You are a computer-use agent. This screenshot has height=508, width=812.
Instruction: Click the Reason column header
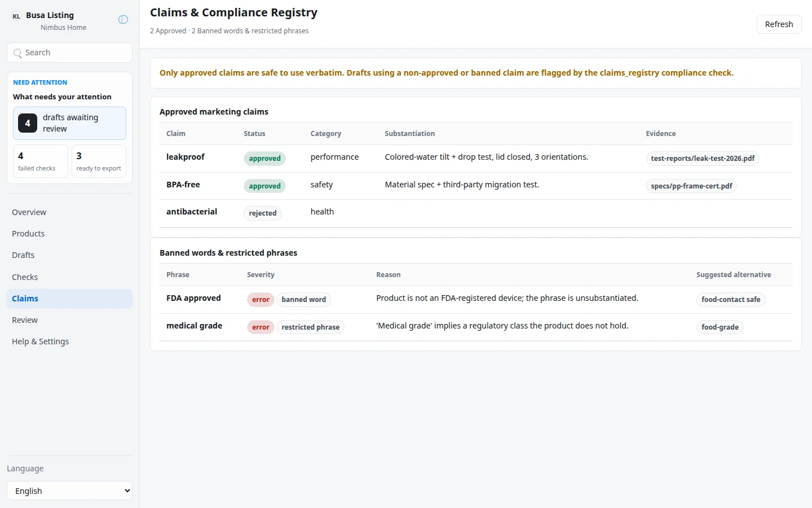pyautogui.click(x=389, y=275)
